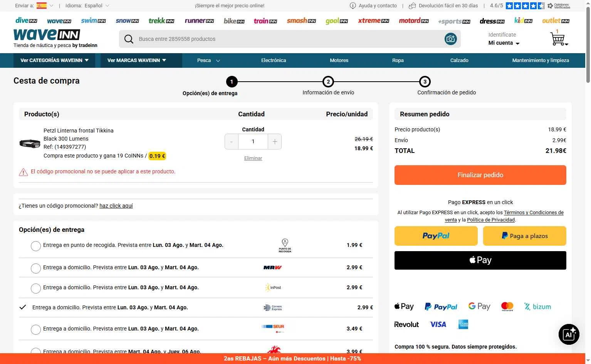Pay with the black Apple Pay button
Screen dimensions: 591x364
480,260
